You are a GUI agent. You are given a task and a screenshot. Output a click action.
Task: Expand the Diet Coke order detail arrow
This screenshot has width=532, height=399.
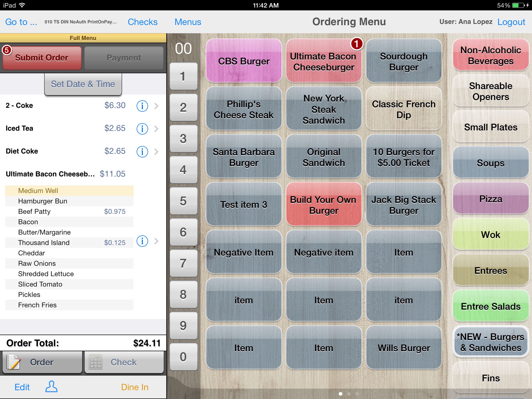pyautogui.click(x=157, y=150)
